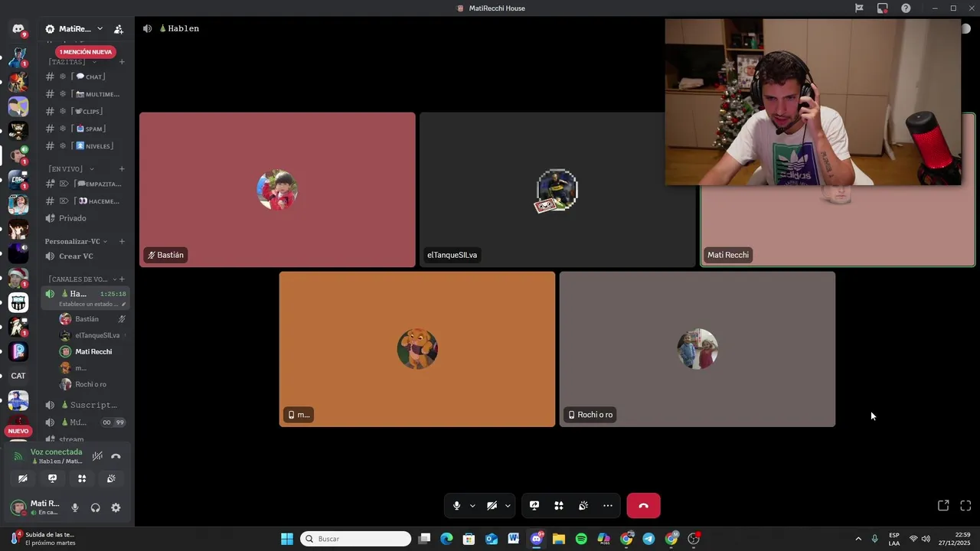Toggle the speaker icon next to Hablen title
The image size is (980, 551).
(x=147, y=28)
